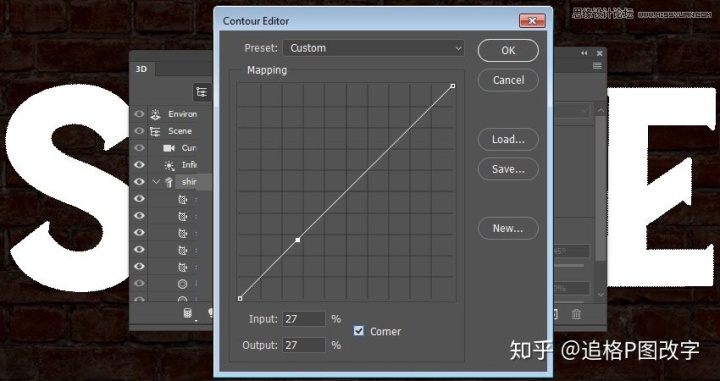
Task: Click the Output percentage field
Action: 304,345
